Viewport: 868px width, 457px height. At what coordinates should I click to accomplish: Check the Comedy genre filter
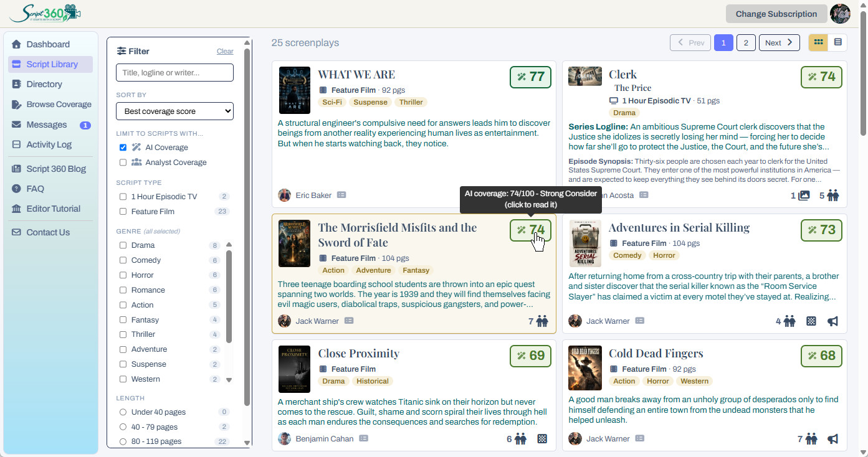(123, 260)
